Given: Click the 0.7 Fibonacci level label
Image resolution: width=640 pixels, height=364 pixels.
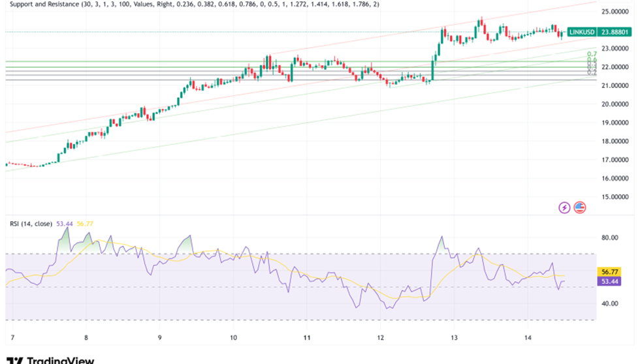Looking at the screenshot, I should pyautogui.click(x=591, y=54).
